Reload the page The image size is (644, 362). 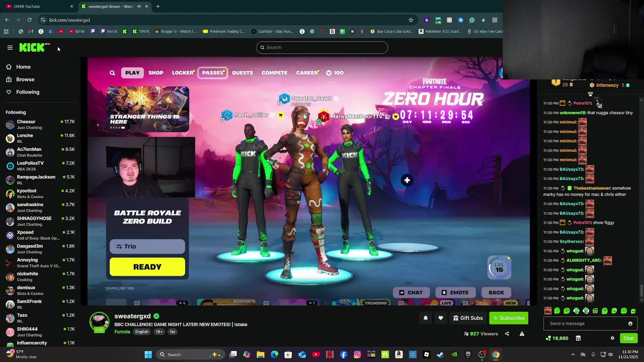(30, 20)
